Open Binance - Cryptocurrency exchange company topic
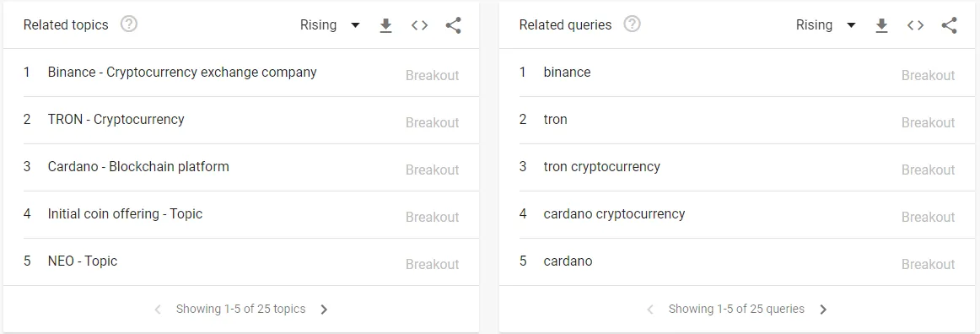This screenshot has height=334, width=980. [182, 73]
